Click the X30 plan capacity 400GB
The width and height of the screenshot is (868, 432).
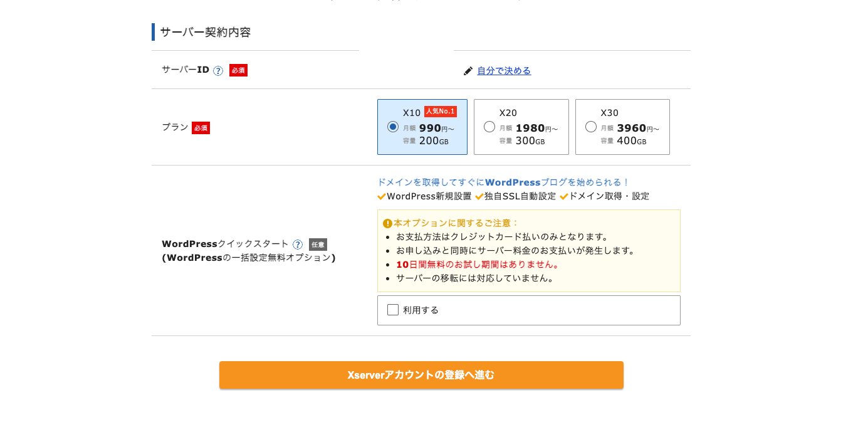(x=632, y=141)
